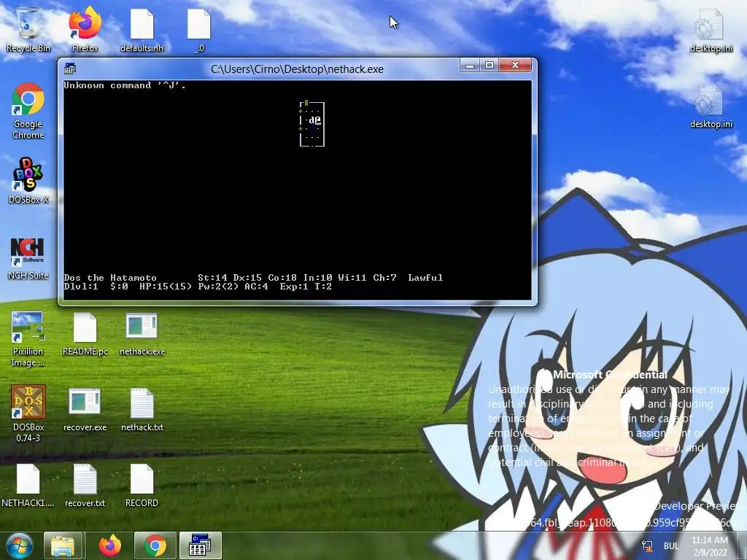The height and width of the screenshot is (560, 747).
Task: Select the DOSBox-X desktop shortcut
Action: [x=28, y=181]
